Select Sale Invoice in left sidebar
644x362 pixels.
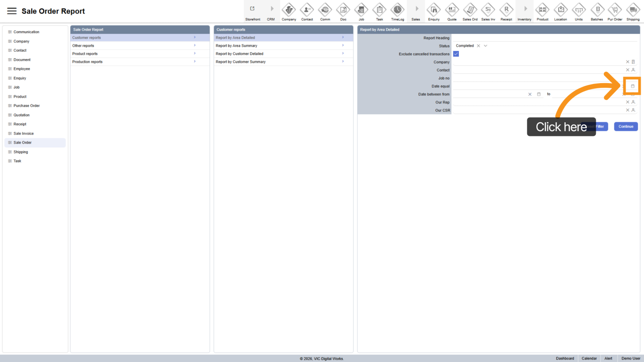point(23,133)
